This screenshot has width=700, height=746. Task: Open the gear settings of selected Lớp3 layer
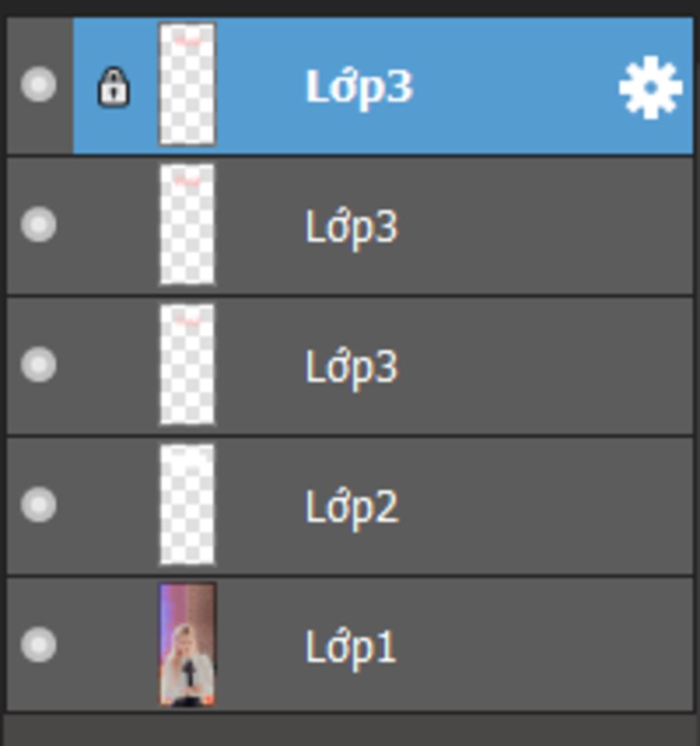651,87
